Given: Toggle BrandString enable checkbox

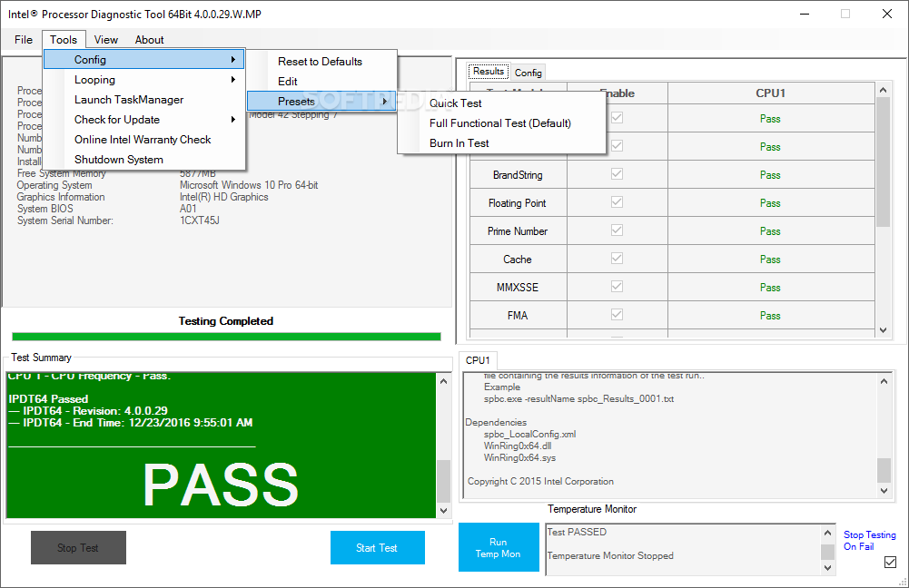Looking at the screenshot, I should click(617, 174).
